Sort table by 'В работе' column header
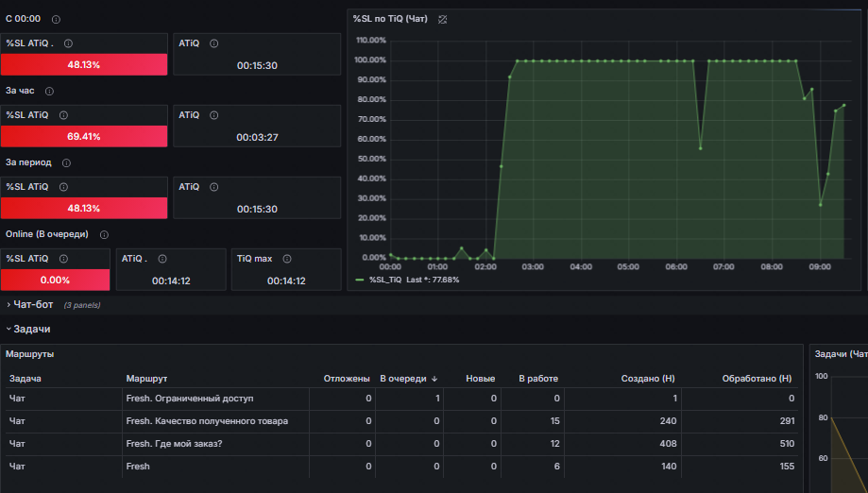The width and height of the screenshot is (868, 493). coord(538,379)
